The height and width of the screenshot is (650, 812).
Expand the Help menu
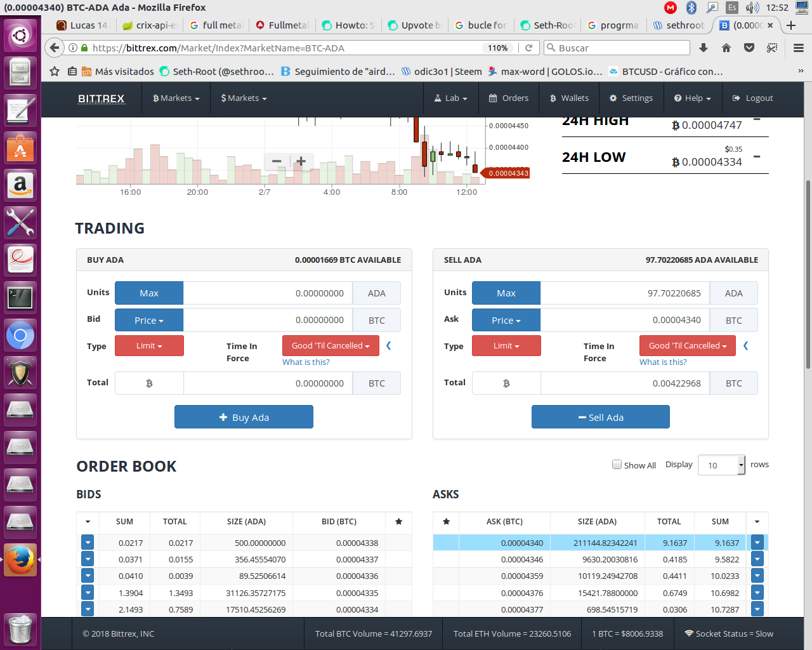[692, 98]
